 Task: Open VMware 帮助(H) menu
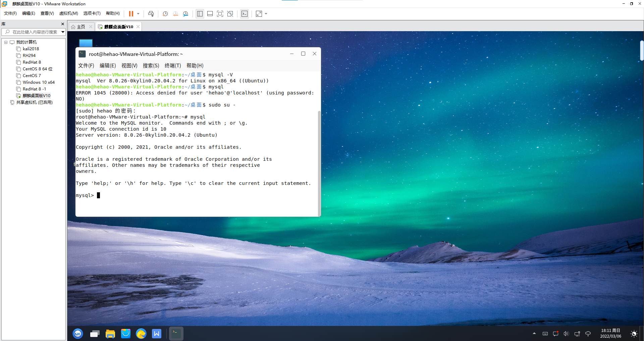point(113,13)
